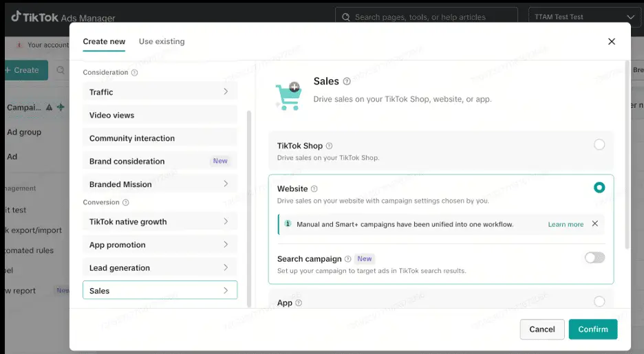The image size is (644, 354).
Task: Expand the Lead generation chevron
Action: point(226,267)
